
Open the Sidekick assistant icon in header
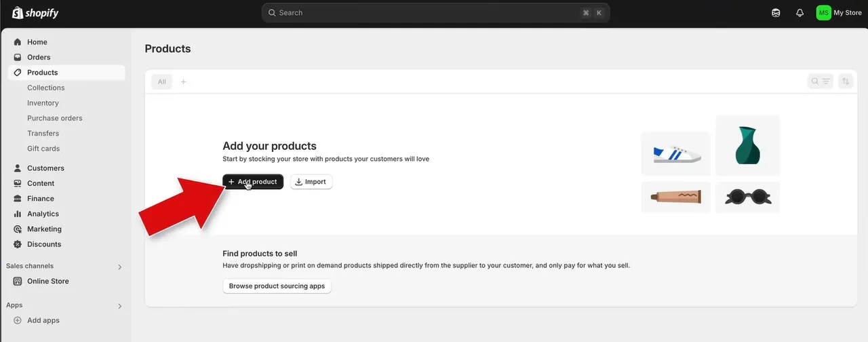[776, 13]
